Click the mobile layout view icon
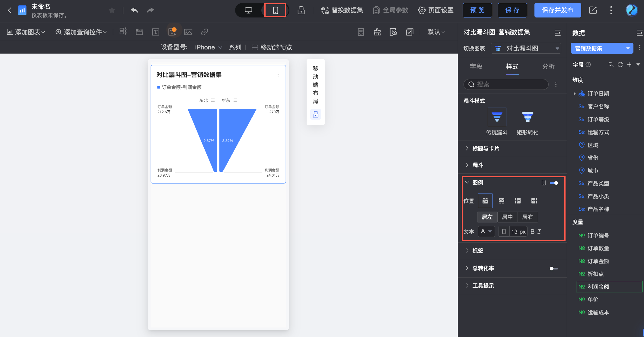The width and height of the screenshot is (644, 337). pyautogui.click(x=275, y=10)
